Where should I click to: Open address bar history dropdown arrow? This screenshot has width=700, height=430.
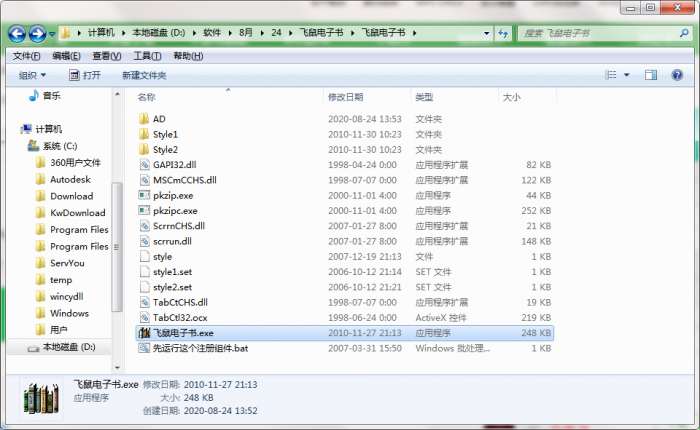tap(487, 33)
